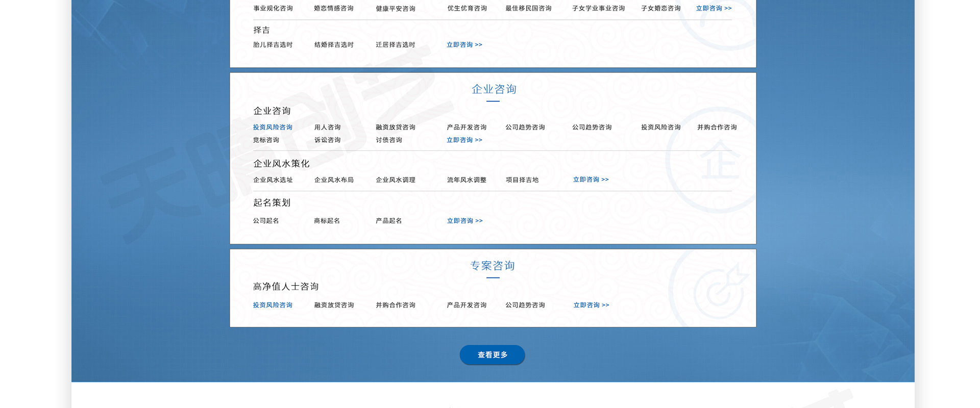Click 立即咨询 in 高净值人士咨询 row
The image size is (980, 408).
point(591,305)
